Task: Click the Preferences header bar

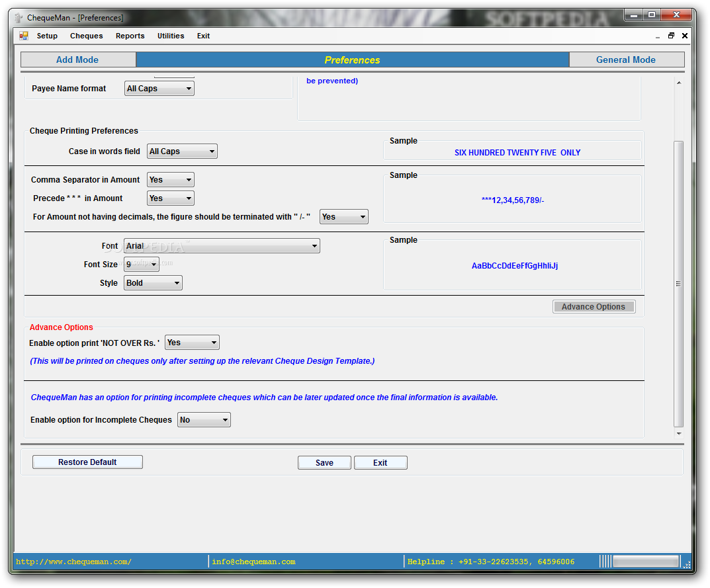Action: 352,60
